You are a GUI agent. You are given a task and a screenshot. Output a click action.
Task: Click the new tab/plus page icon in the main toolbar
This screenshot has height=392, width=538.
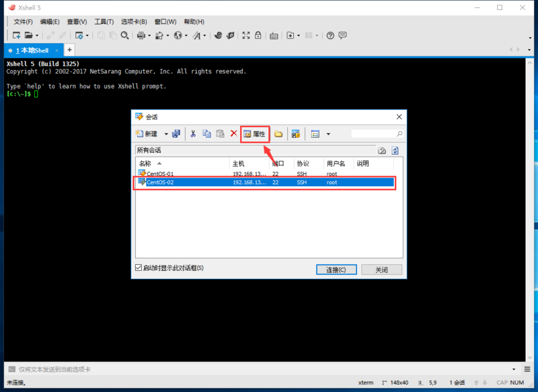pos(291,36)
